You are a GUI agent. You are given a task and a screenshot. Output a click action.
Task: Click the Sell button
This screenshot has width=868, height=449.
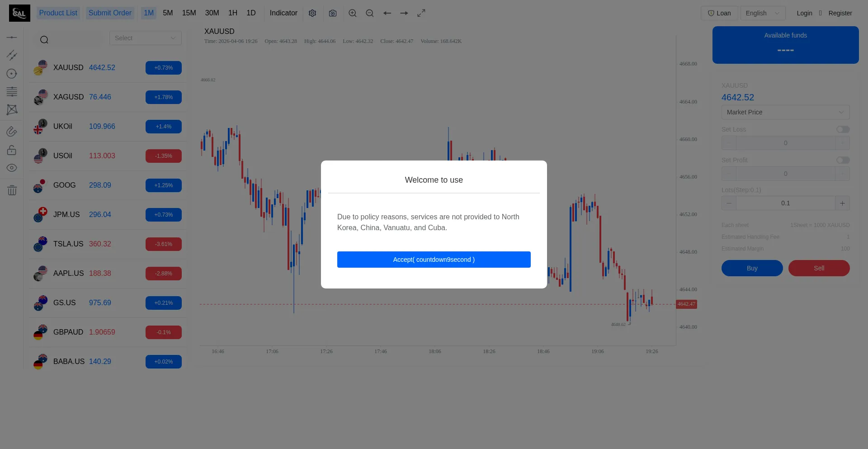(x=819, y=268)
